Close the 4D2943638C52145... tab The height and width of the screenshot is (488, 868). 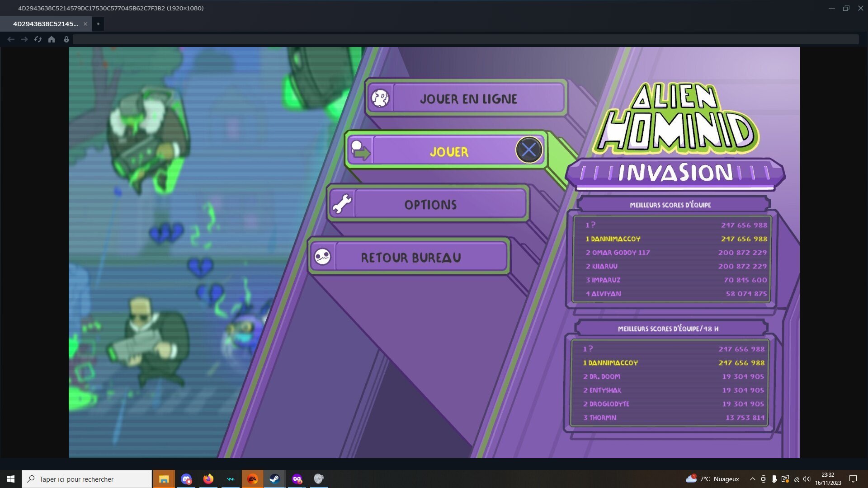[85, 24]
